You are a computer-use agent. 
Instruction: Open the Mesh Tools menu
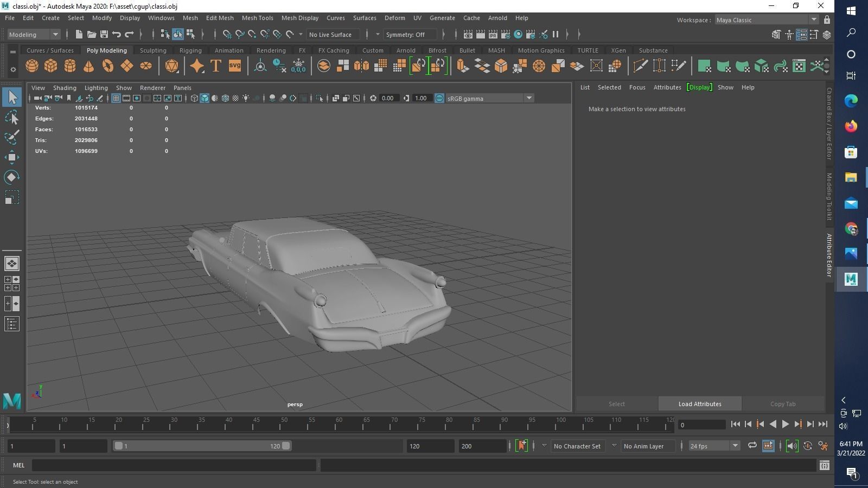[257, 18]
